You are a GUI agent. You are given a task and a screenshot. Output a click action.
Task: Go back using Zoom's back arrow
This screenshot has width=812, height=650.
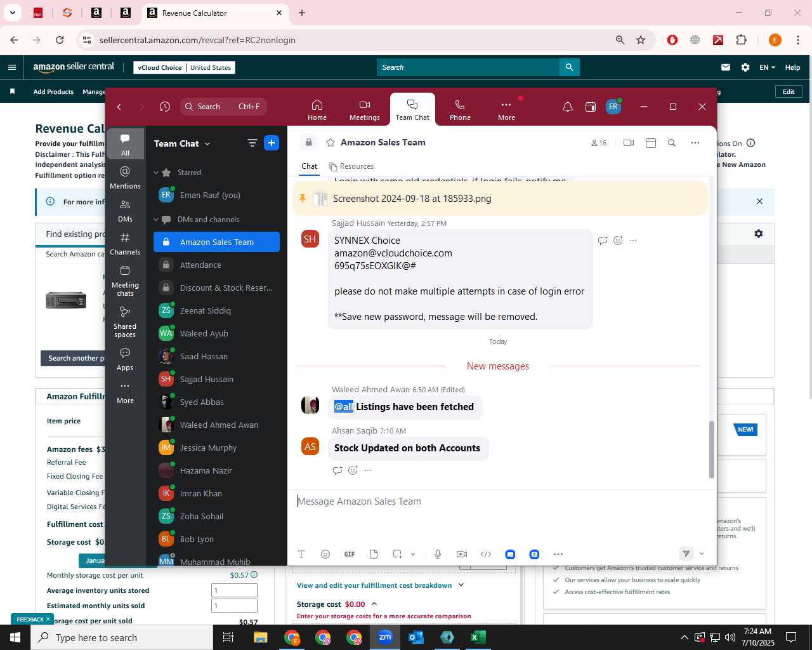click(x=119, y=107)
